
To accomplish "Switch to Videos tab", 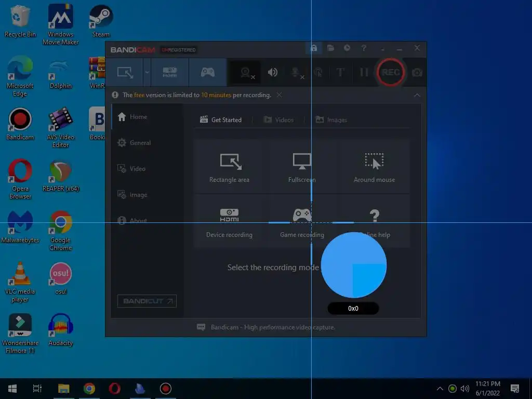I will [278, 120].
